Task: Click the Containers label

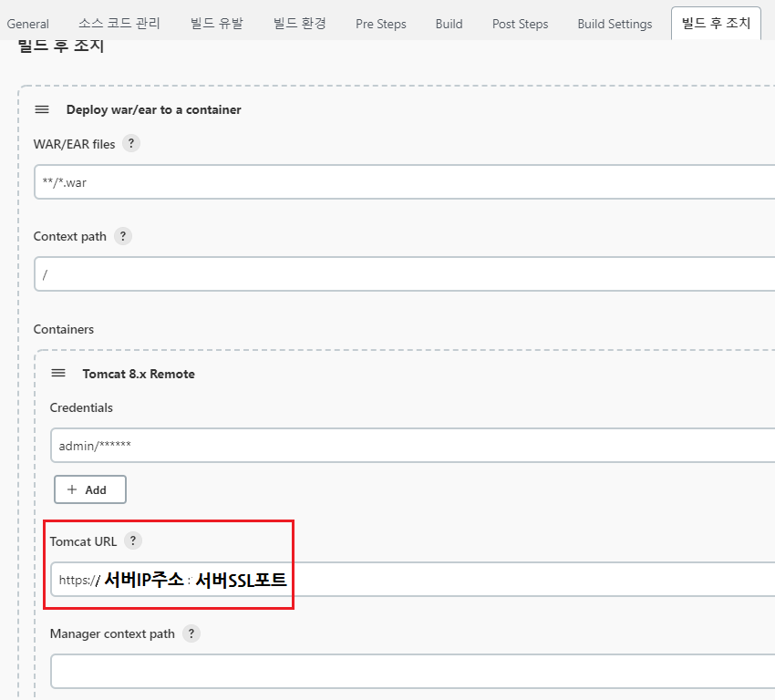Action: (x=63, y=330)
